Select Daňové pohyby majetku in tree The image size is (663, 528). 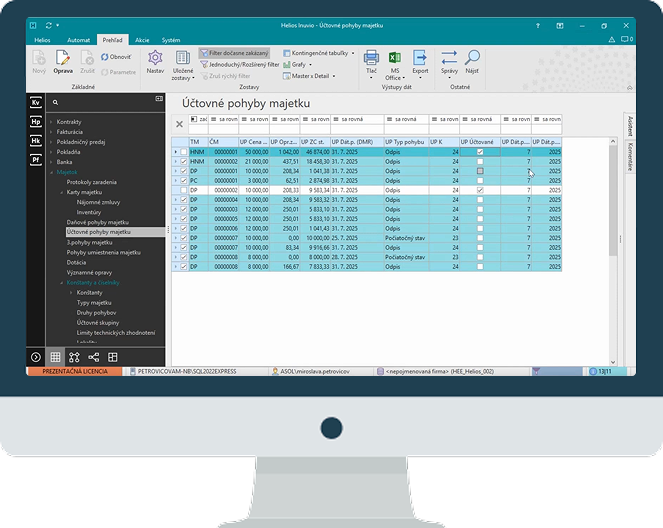tap(97, 222)
